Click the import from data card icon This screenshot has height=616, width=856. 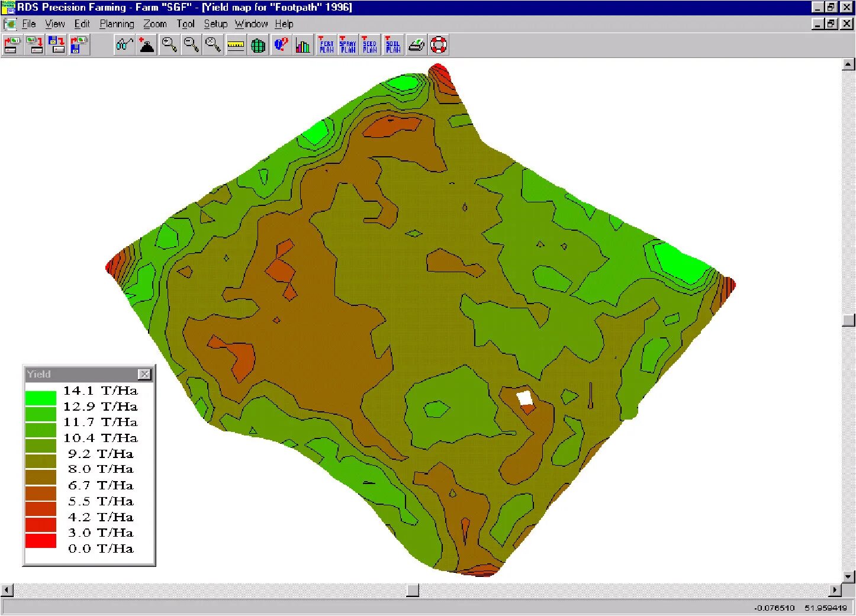13,45
